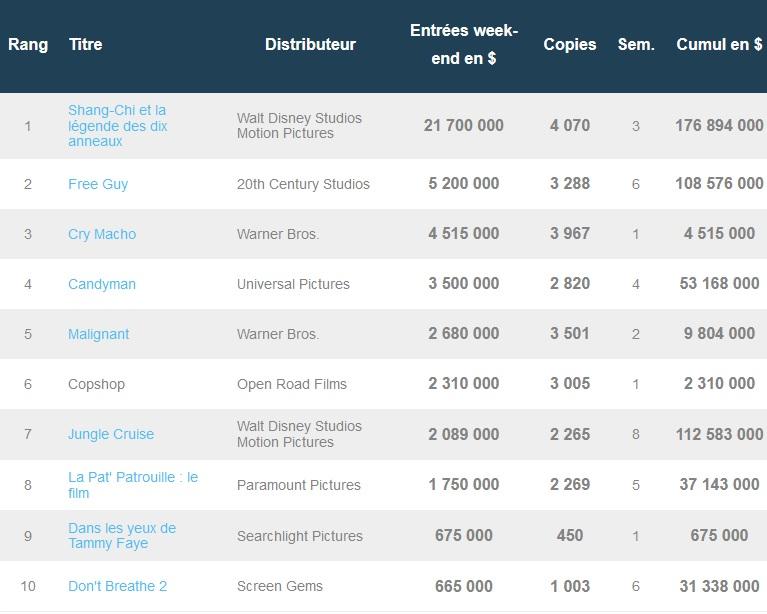Screen dimensions: 767x614
Task: Select the Copshop title text
Action: coord(96,384)
